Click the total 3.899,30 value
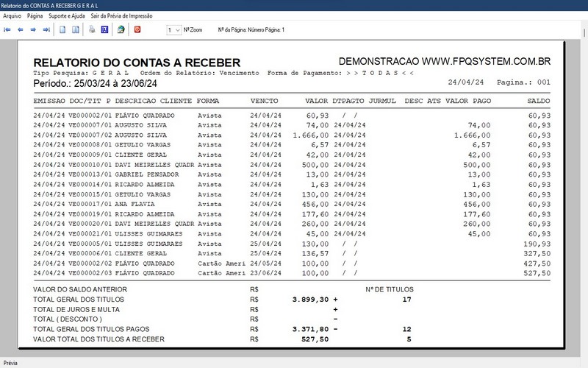Viewport: 588px width, 368px height. (310, 300)
